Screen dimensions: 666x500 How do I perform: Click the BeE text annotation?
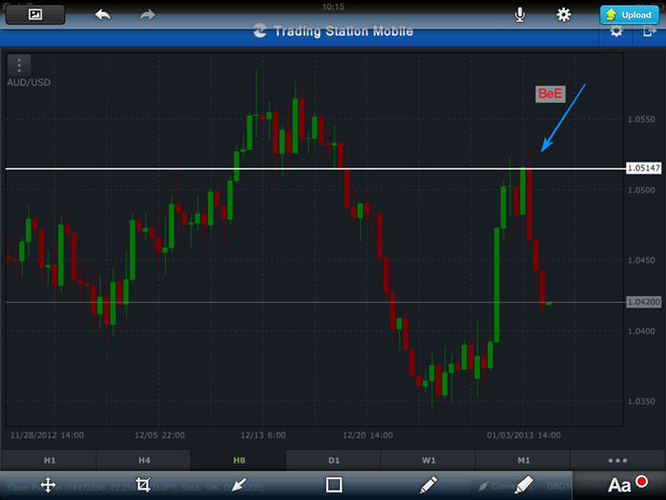click(x=550, y=93)
